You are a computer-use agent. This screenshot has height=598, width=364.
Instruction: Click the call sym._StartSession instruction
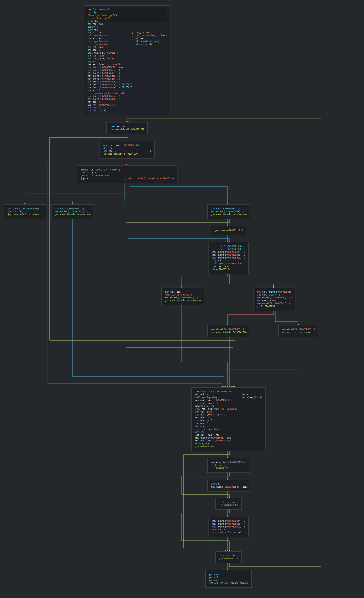tap(179, 295)
